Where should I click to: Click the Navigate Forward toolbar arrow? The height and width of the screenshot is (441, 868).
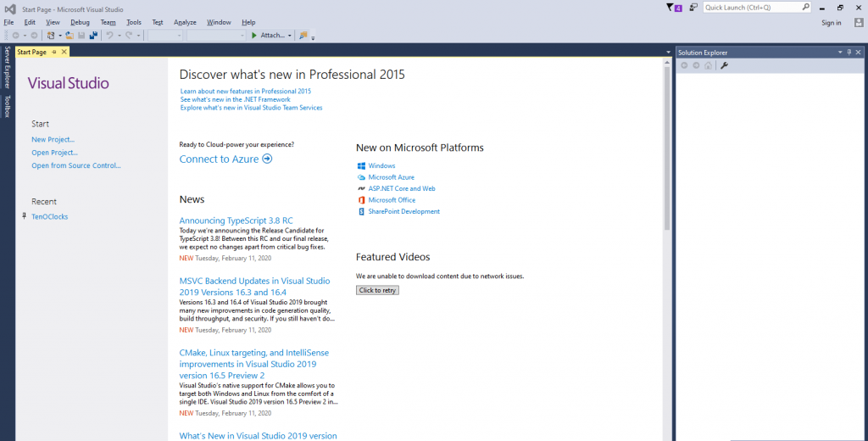(x=34, y=36)
